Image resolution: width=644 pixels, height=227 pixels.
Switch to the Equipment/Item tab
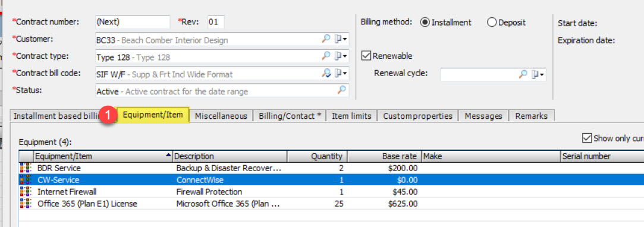point(153,115)
